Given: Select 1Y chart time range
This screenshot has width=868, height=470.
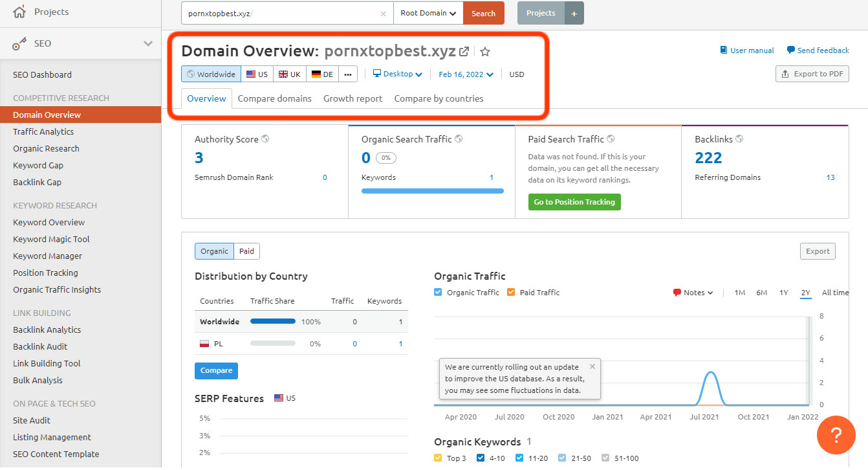Looking at the screenshot, I should click(784, 293).
